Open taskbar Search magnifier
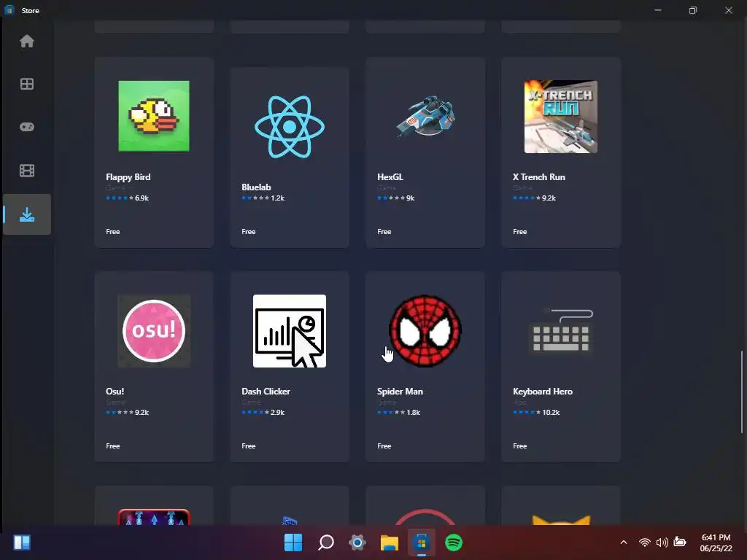Image resolution: width=747 pixels, height=560 pixels. (x=326, y=542)
